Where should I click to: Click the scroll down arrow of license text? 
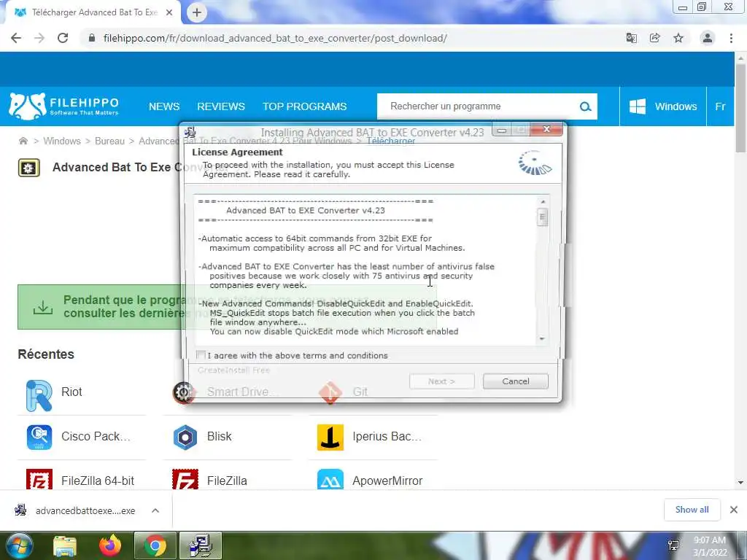pos(542,338)
